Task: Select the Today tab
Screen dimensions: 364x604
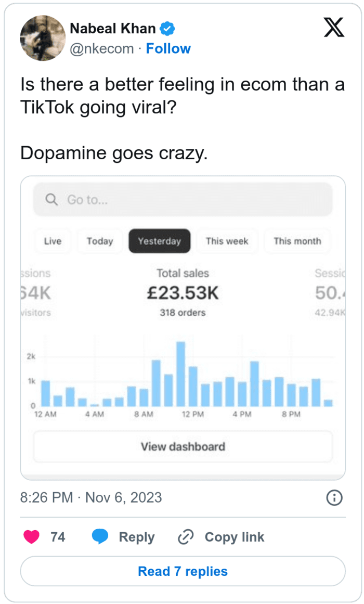Action: [100, 241]
